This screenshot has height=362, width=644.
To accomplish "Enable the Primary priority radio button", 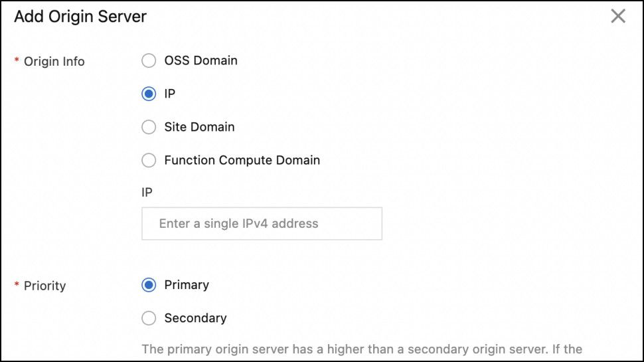I will coord(149,285).
